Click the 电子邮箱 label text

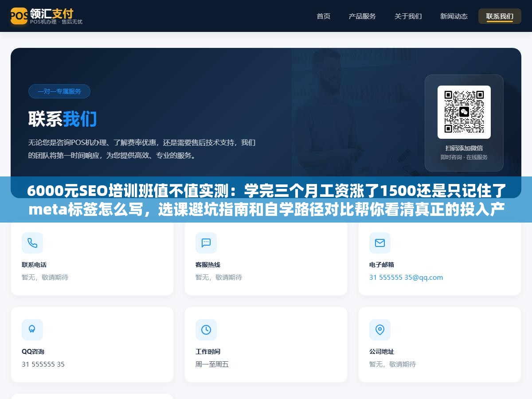click(x=382, y=265)
